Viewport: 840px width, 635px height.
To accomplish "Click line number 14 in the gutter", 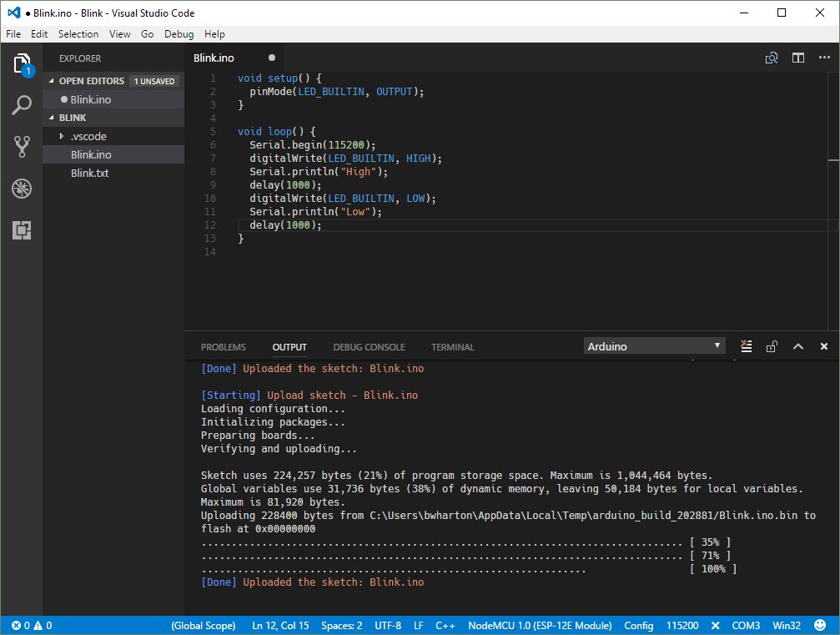I will point(210,252).
